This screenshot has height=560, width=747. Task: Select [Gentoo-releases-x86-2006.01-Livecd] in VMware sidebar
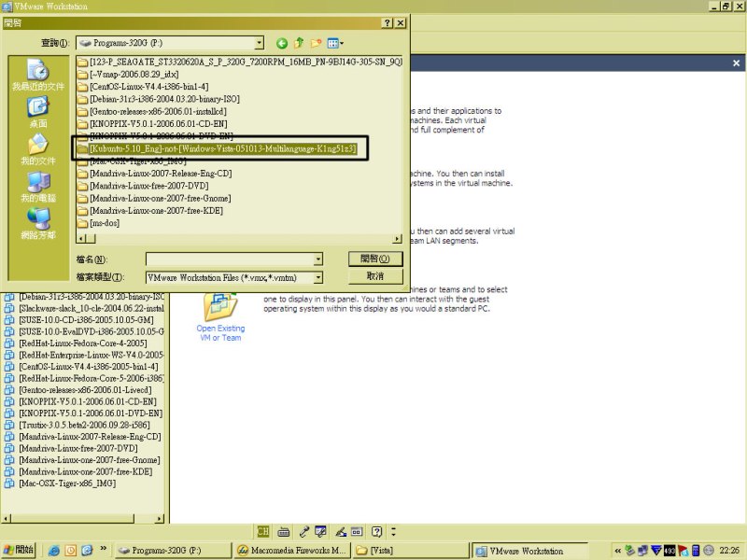(85, 390)
